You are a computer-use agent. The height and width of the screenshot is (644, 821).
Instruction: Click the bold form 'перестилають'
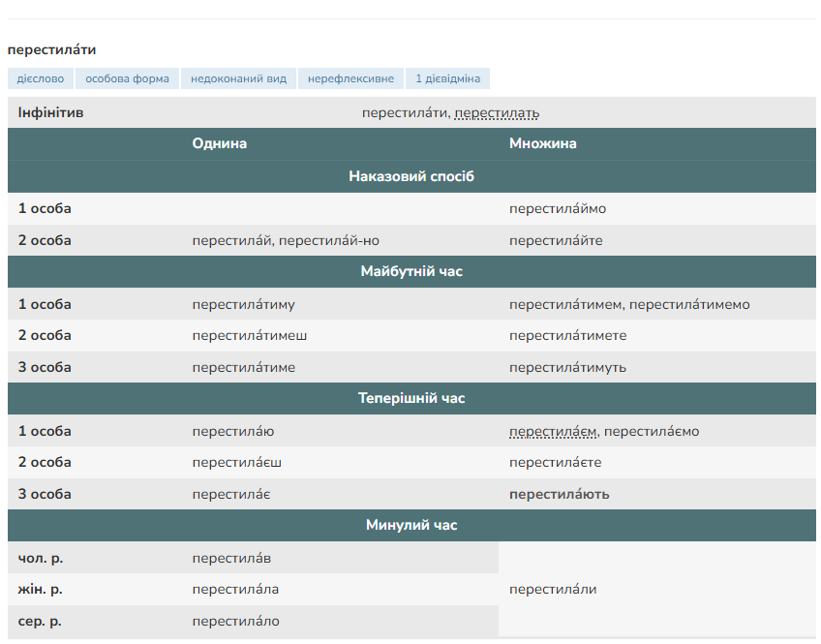[x=560, y=494]
